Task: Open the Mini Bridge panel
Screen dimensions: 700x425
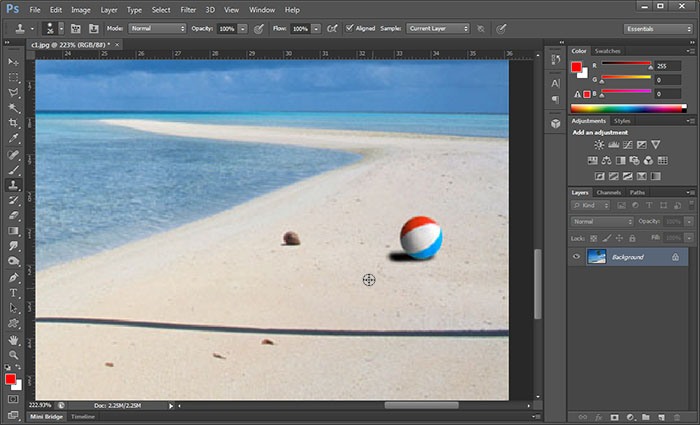Action: click(45, 416)
